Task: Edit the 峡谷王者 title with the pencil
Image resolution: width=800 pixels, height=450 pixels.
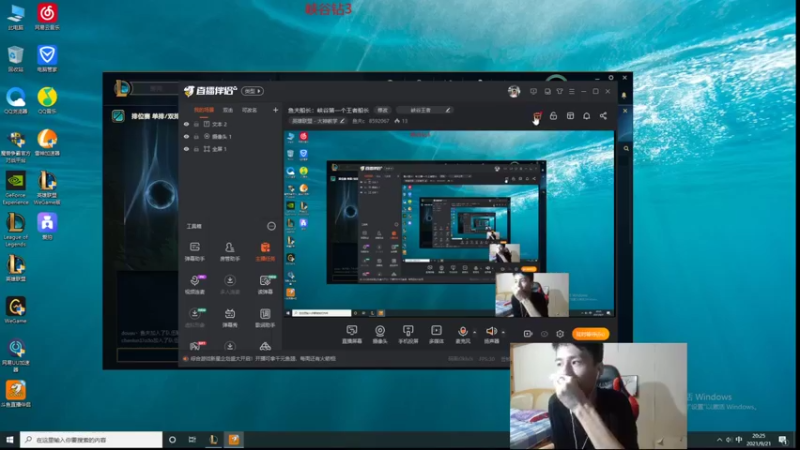Action: click(x=448, y=110)
